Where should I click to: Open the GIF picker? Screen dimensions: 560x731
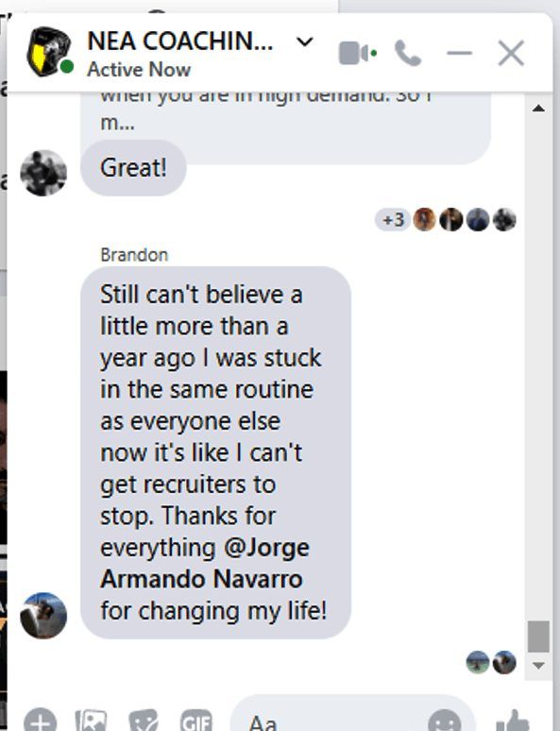point(196,721)
